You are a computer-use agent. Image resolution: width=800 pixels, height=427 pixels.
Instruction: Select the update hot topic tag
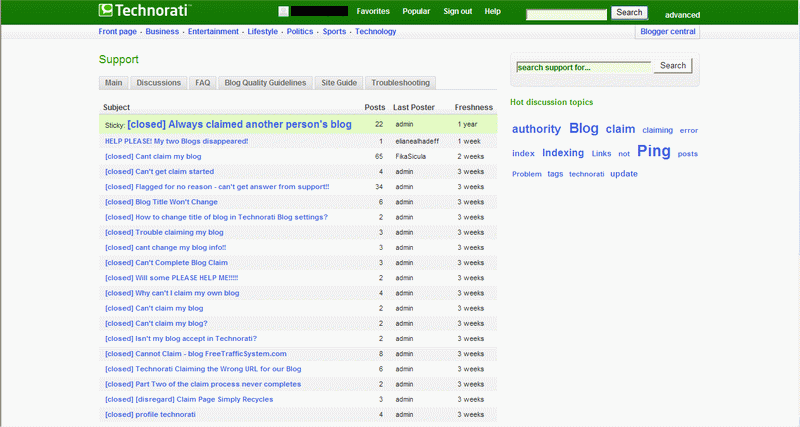[x=624, y=173]
